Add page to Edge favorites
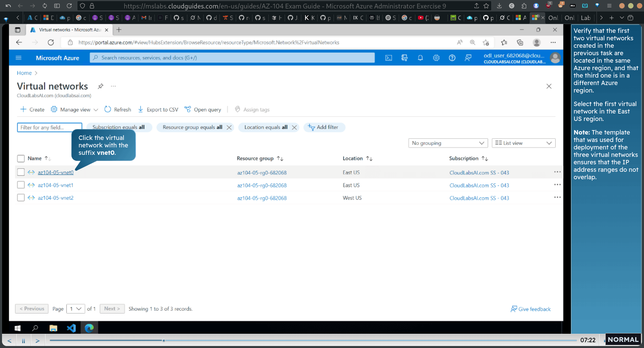 click(x=486, y=42)
